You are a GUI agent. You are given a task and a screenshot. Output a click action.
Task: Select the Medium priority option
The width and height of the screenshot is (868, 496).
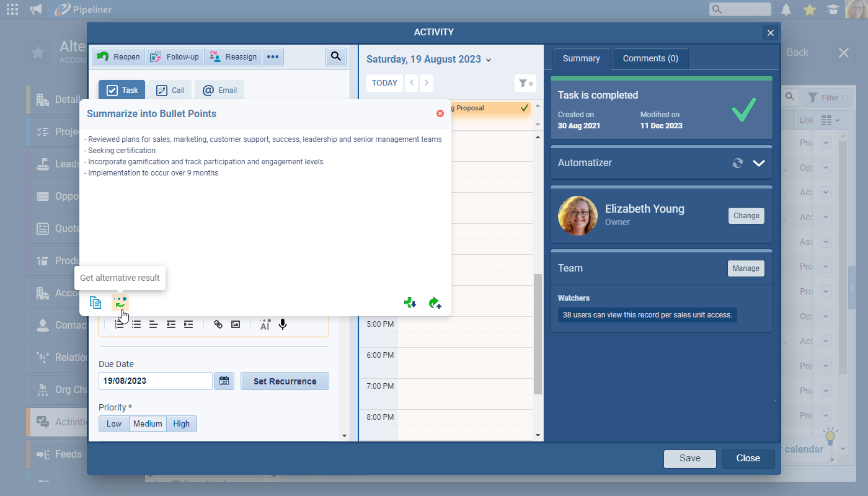[148, 424]
